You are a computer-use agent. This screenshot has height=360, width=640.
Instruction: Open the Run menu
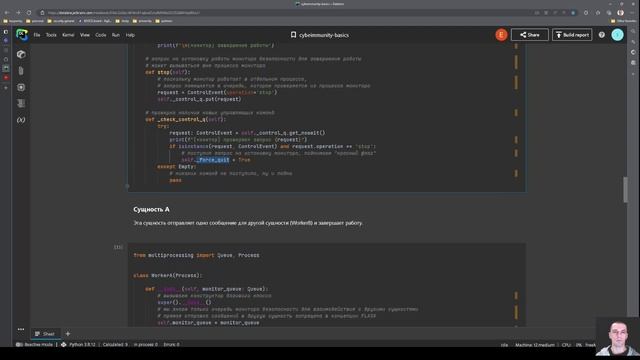click(x=116, y=35)
